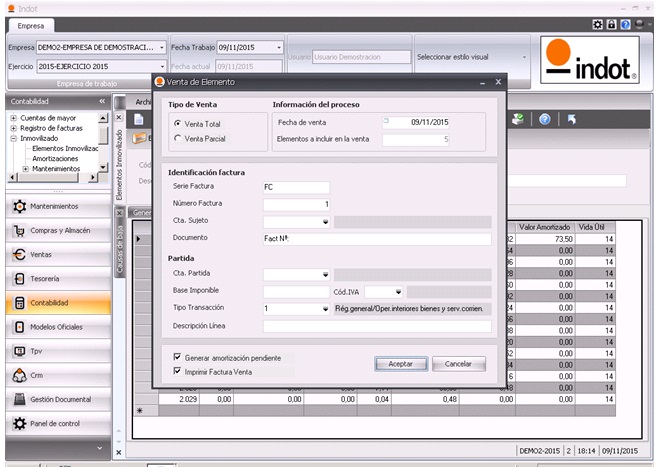658x467 pixels.
Task: Toggle Generar amortización pendiente checkbox
Action: 177,357
